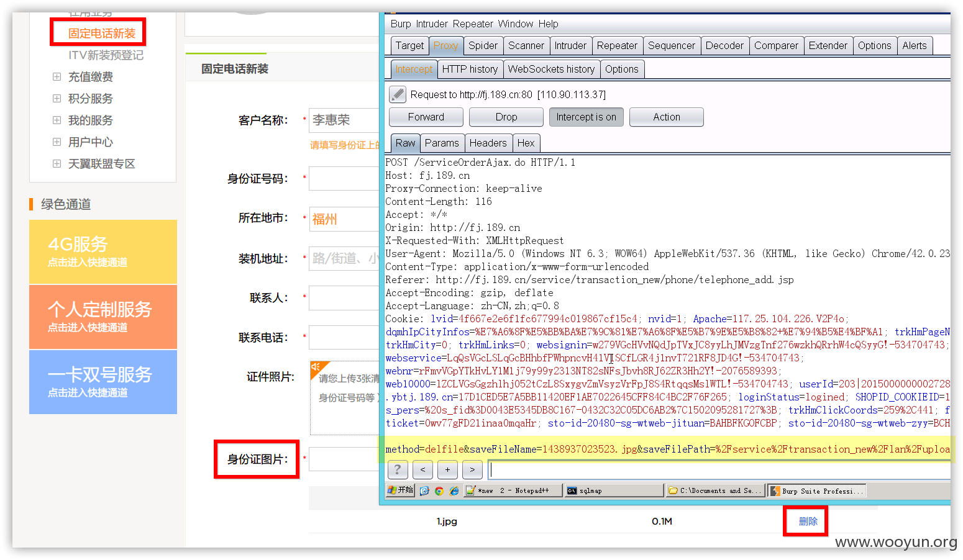Open the Windows Start button
Image resolution: width=963 pixels, height=560 pixels.
coord(400,490)
